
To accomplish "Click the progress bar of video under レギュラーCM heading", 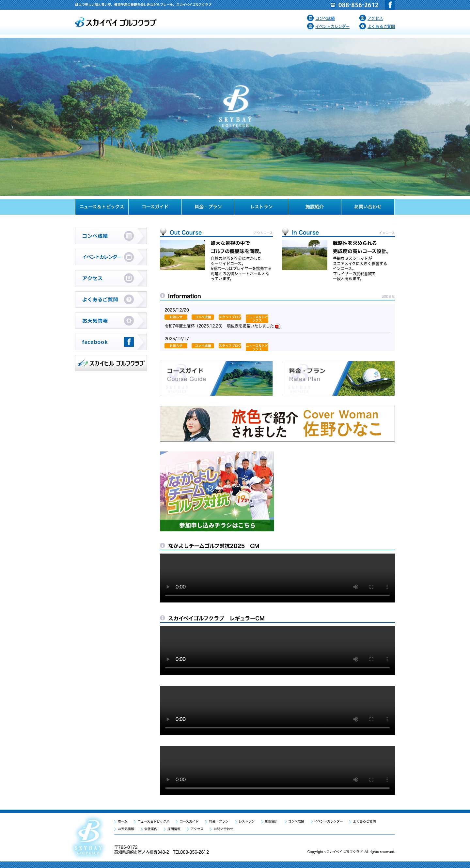I will (277, 668).
